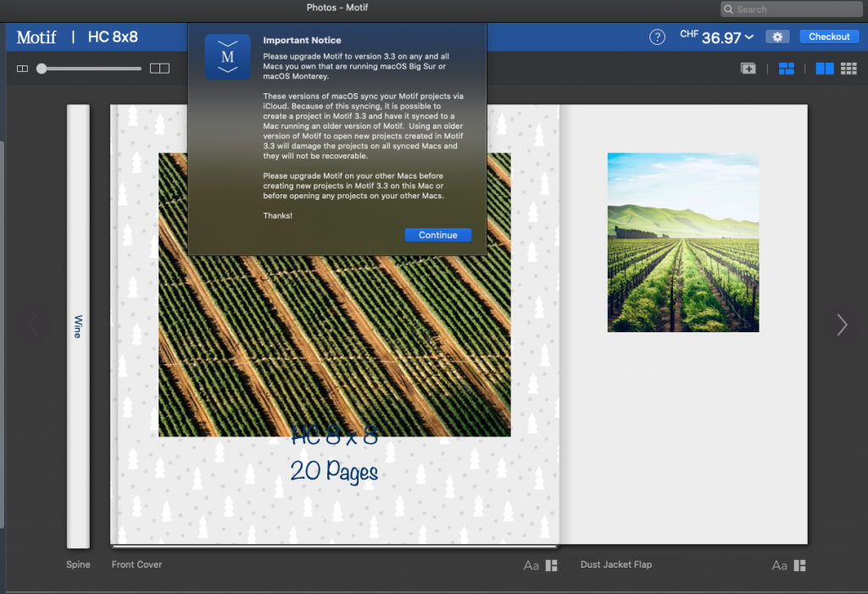Click the Important Notice heading

point(302,40)
